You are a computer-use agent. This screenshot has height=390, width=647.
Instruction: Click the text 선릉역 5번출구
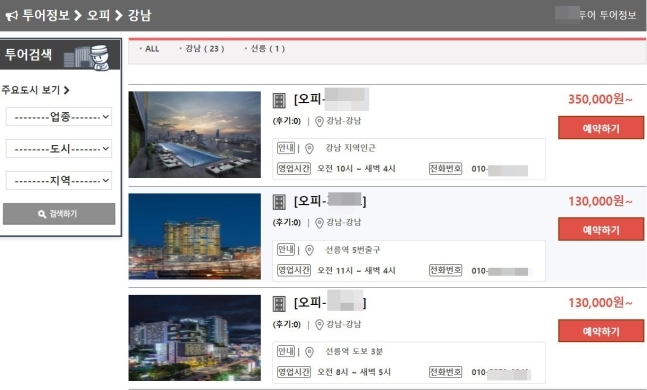point(353,250)
